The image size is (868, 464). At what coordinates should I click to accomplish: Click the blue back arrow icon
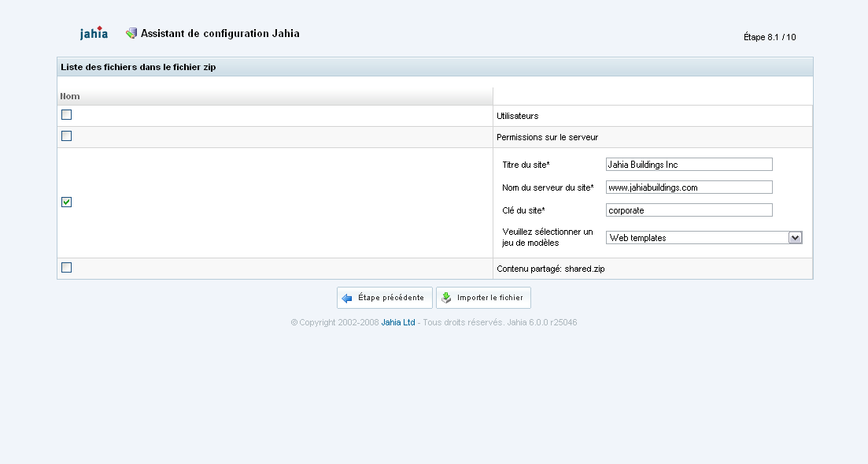pos(347,299)
